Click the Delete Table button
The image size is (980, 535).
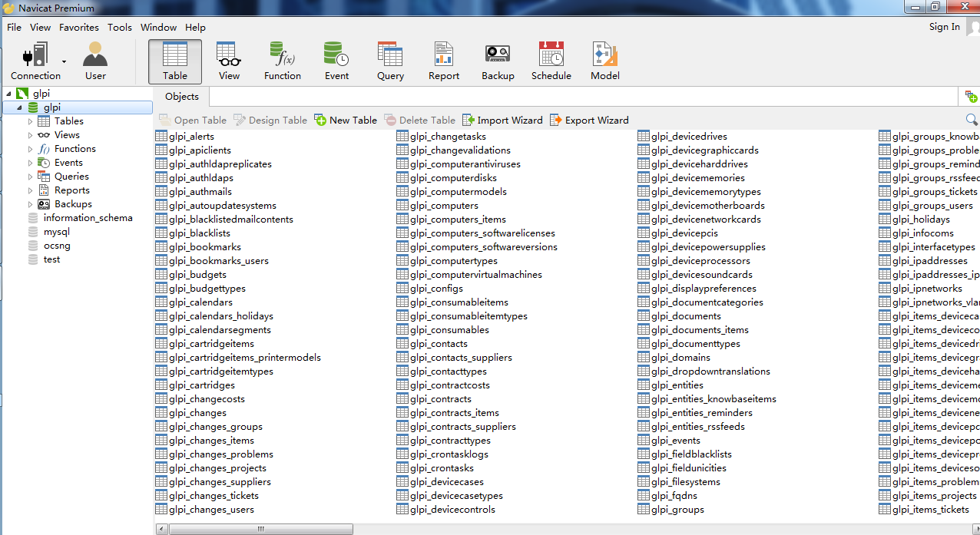pos(420,120)
